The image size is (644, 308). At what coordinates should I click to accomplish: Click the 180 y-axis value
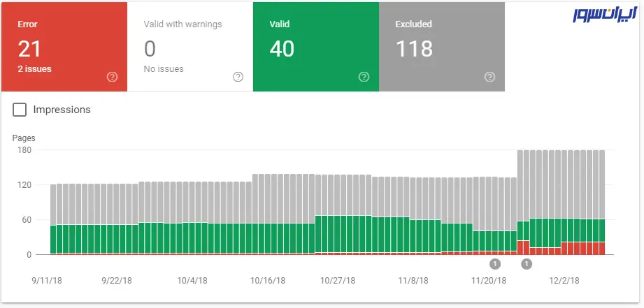(x=24, y=150)
